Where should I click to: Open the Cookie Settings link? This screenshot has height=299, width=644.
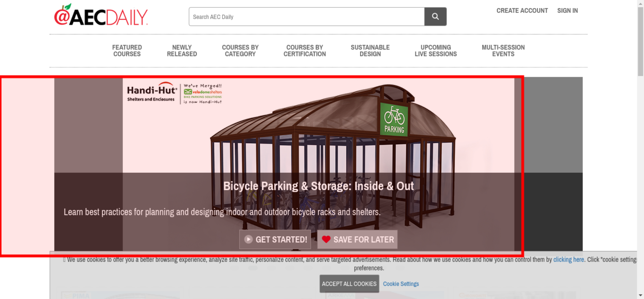click(x=401, y=284)
